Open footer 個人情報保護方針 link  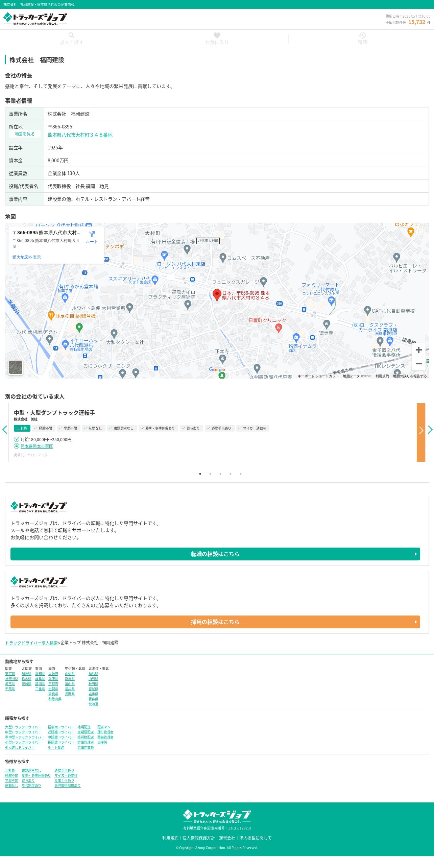(199, 838)
